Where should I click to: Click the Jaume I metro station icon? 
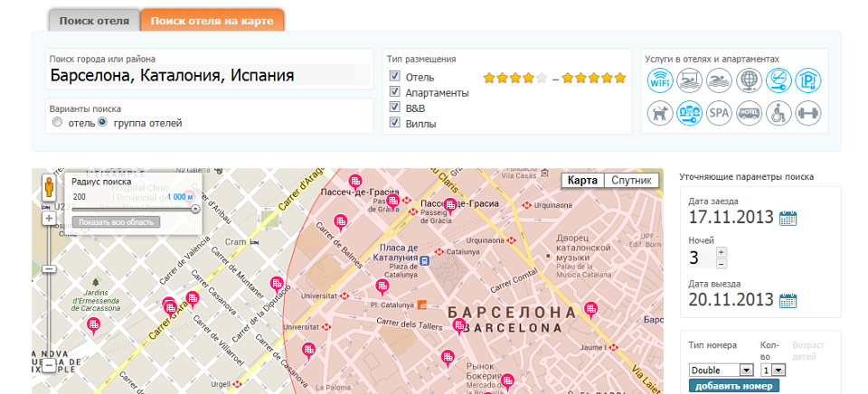tap(613, 348)
